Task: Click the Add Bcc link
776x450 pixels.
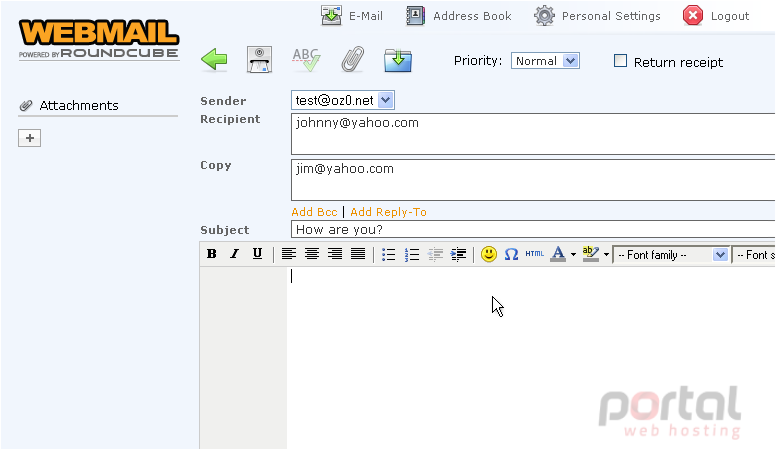Action: [314, 212]
